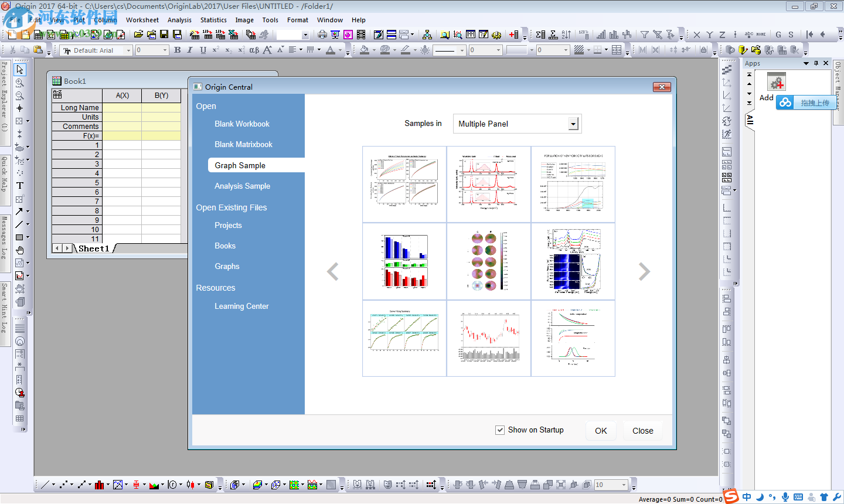Viewport: 844px width, 504px height.
Task: Click the Column/Bar plot icon in bottom toolbar
Action: pyautogui.click(x=99, y=485)
